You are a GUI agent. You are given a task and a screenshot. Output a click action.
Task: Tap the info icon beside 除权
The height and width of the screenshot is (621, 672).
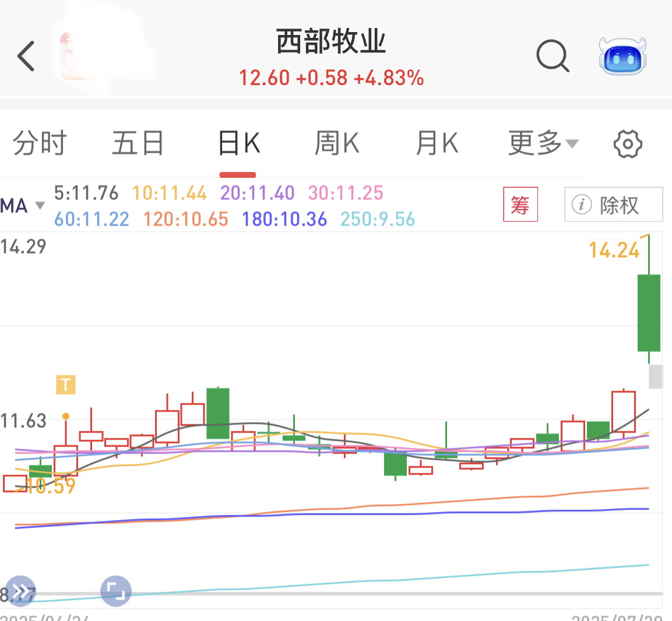pyautogui.click(x=582, y=205)
